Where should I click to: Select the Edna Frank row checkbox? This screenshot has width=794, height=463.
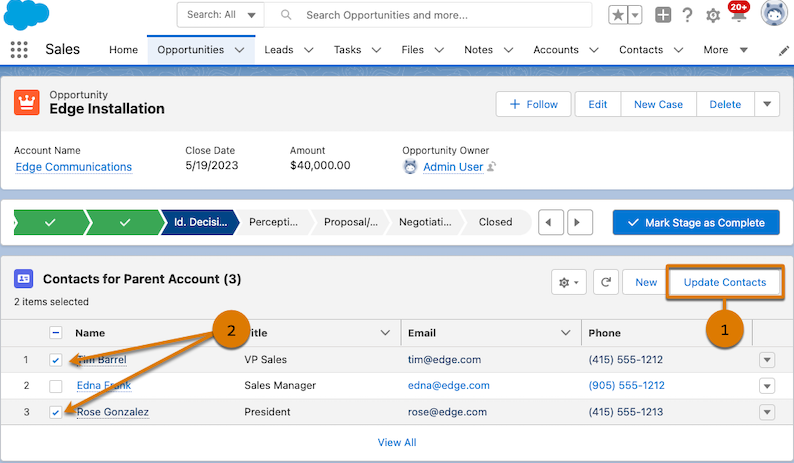[x=56, y=386]
